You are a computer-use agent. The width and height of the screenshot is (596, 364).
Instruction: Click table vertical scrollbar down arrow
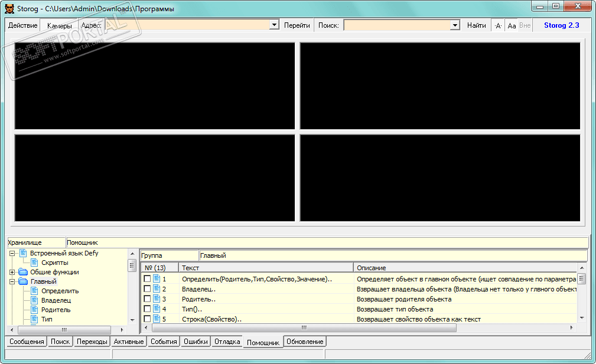point(582,318)
